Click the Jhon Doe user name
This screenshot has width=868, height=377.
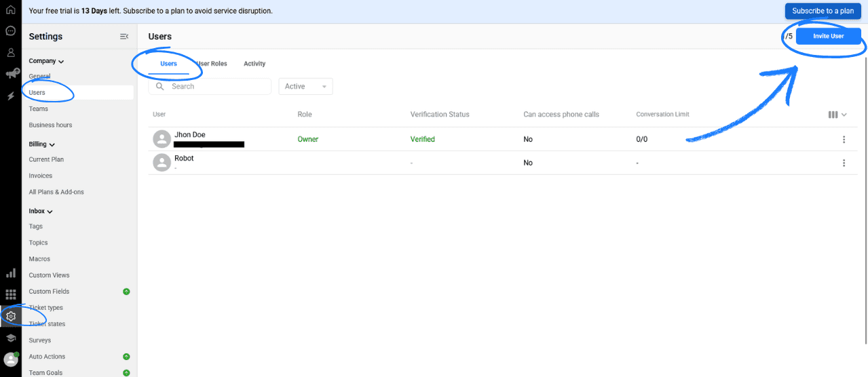tap(190, 135)
